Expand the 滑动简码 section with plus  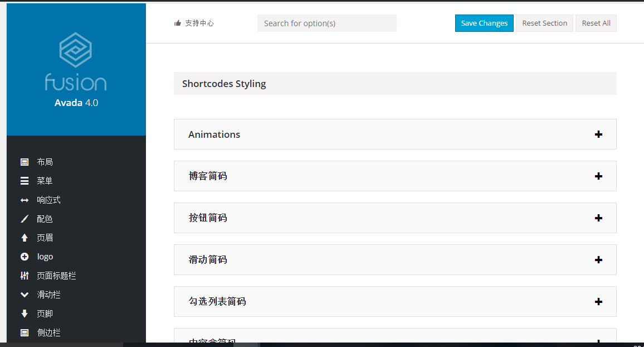pos(598,260)
